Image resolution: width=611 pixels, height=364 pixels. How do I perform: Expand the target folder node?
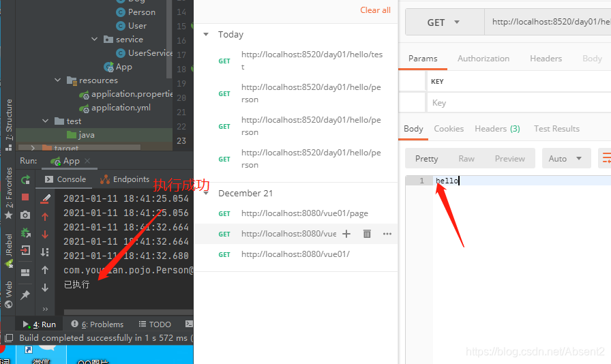coord(33,148)
